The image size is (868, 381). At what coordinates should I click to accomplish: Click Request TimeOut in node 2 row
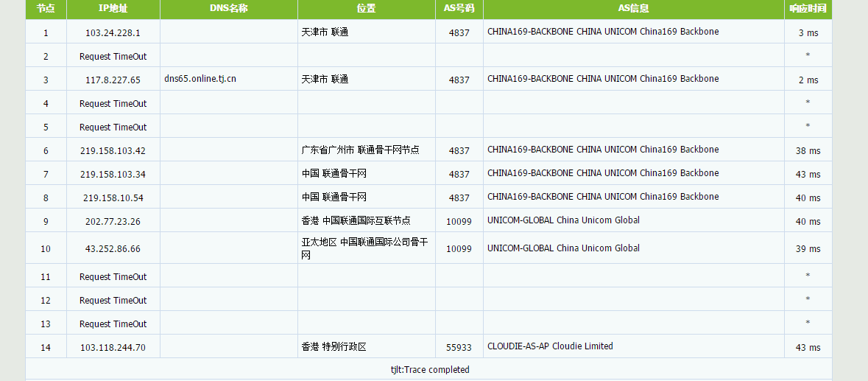coord(113,56)
